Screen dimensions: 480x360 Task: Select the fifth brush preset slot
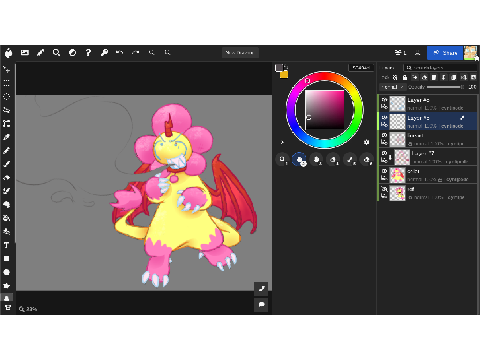pos(350,160)
